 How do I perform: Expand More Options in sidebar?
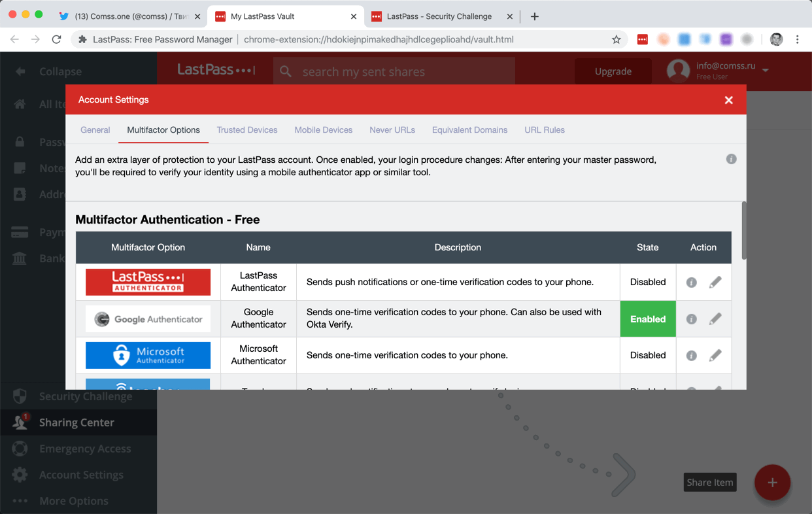pos(78,501)
